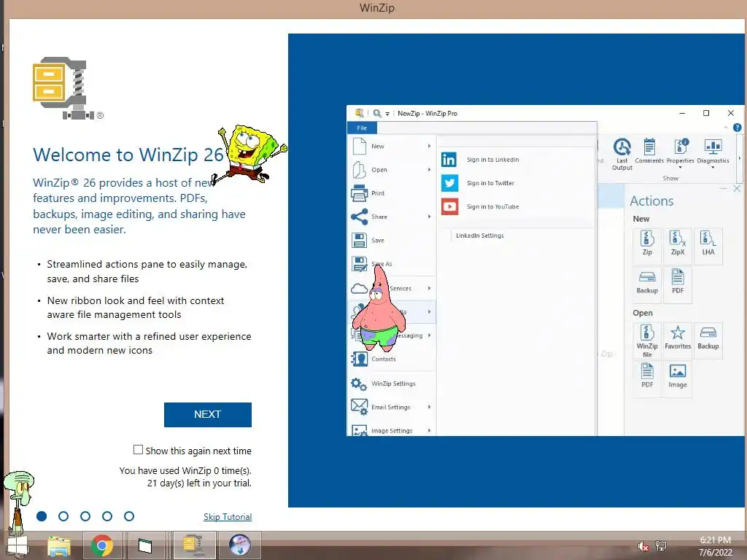Click the muted volume tray icon

(x=643, y=546)
